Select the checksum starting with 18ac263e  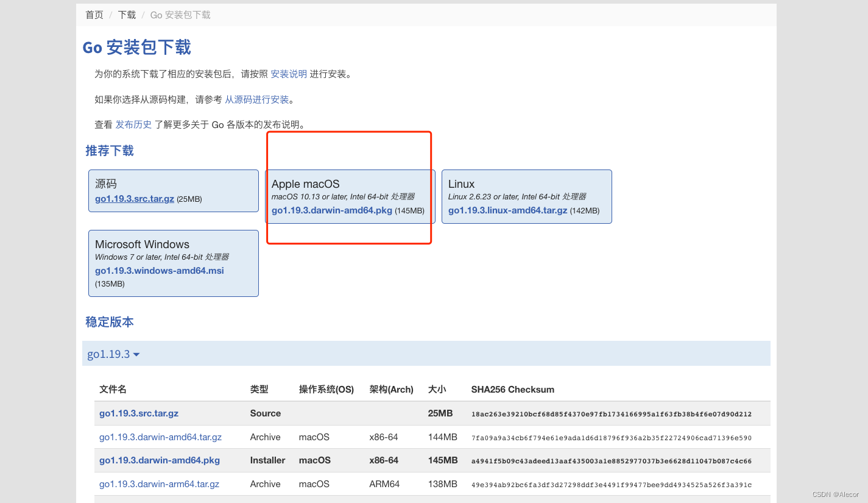(612, 414)
